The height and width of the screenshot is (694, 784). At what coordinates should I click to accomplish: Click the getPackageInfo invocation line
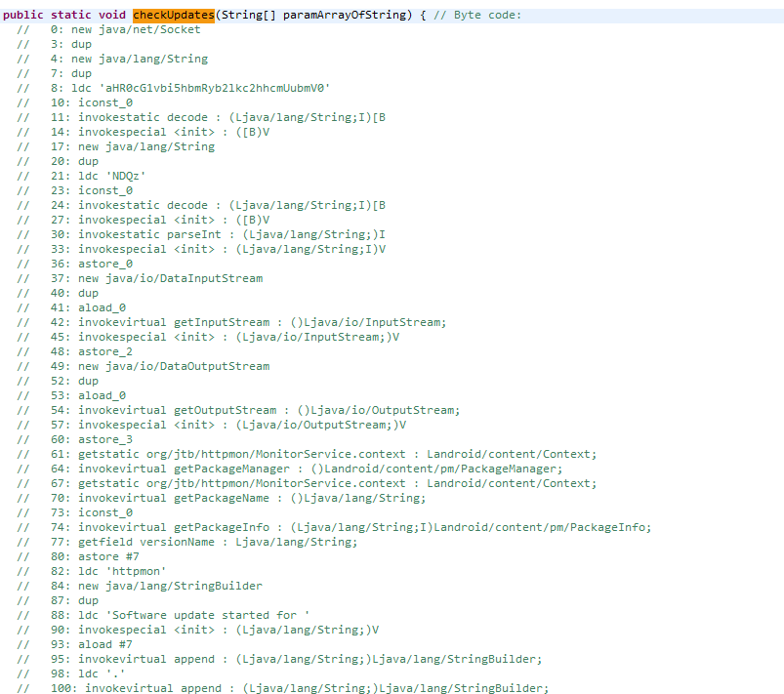pos(351,527)
